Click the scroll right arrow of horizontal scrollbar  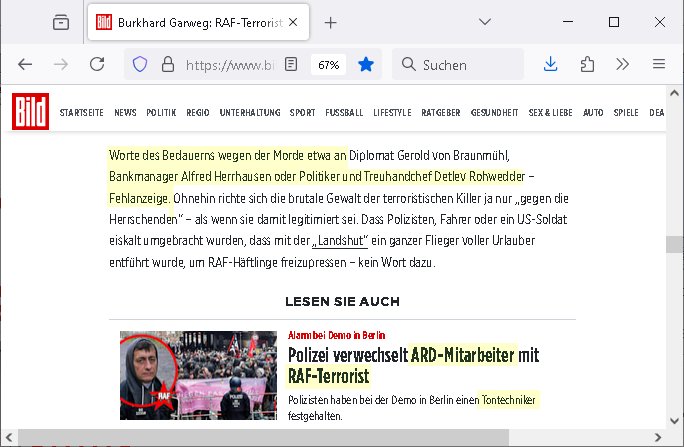click(658, 437)
